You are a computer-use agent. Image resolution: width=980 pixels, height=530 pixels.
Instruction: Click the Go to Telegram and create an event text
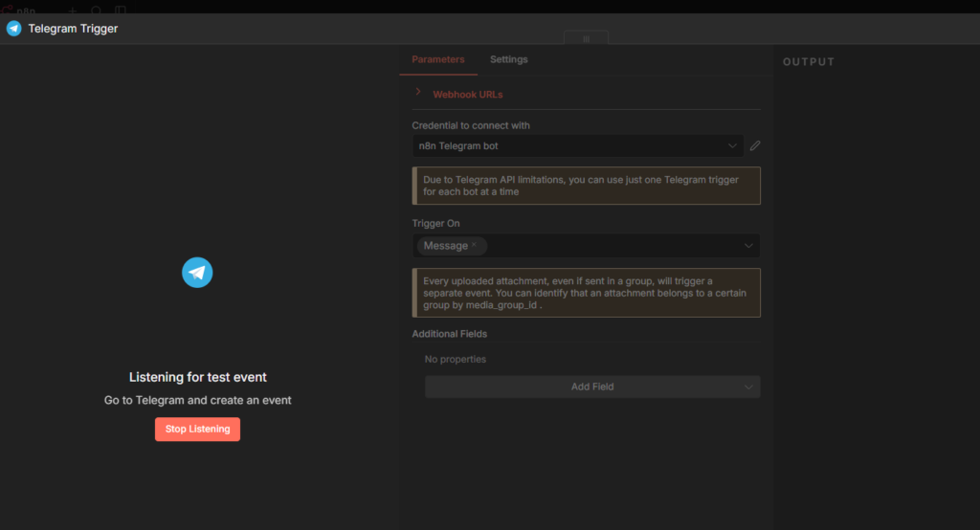(197, 400)
